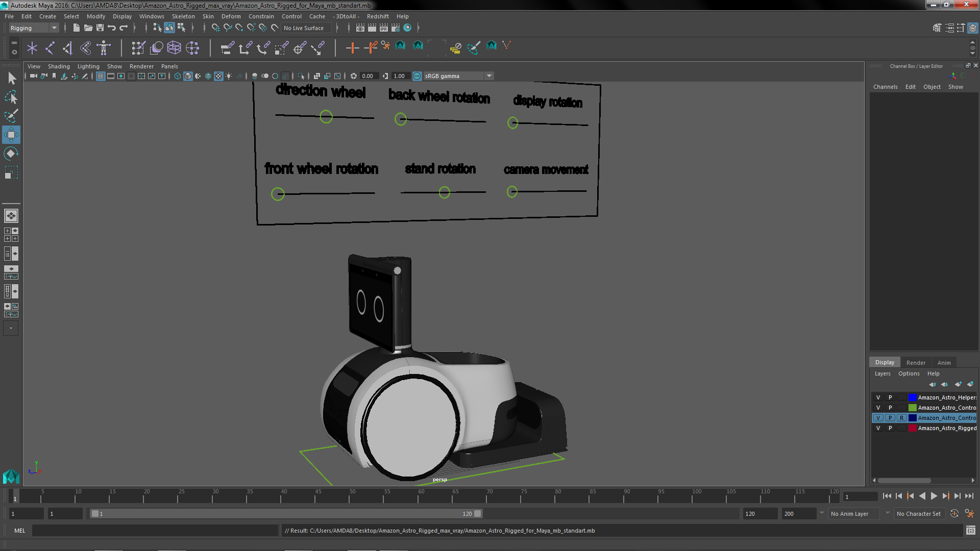Play forward on the timeline
This screenshot has width=980, height=551.
pos(934,496)
